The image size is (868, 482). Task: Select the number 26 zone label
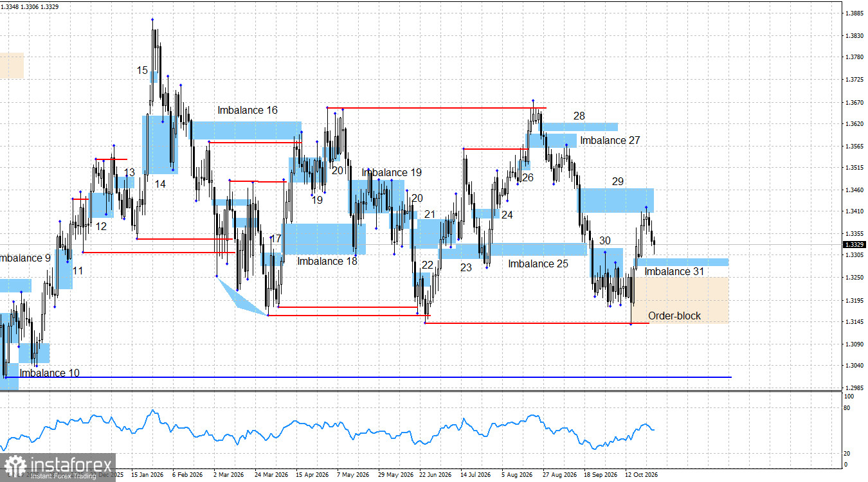[x=528, y=177]
